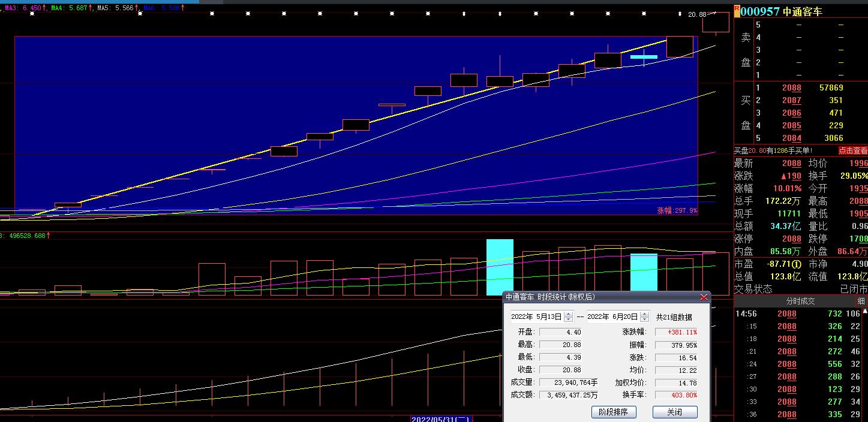Decrease start date with the down spinner arrow
The image size is (868, 422).
tap(568, 319)
